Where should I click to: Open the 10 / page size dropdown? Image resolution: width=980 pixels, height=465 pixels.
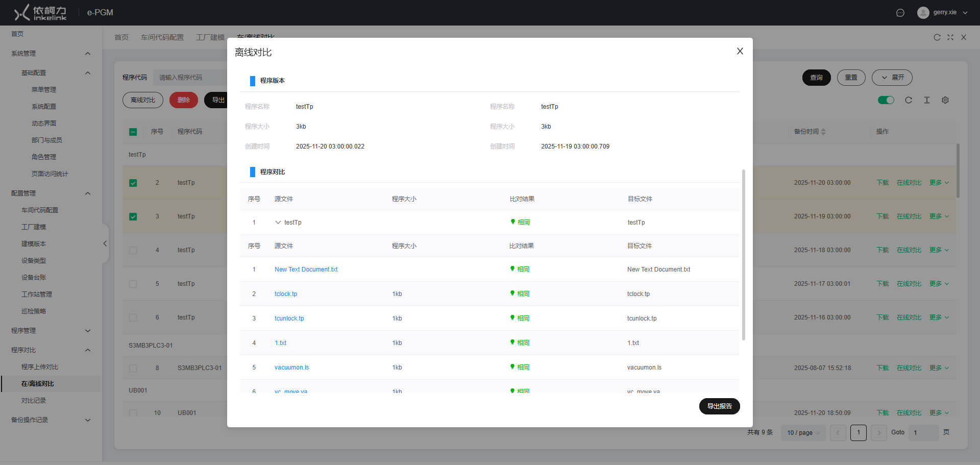click(803, 433)
